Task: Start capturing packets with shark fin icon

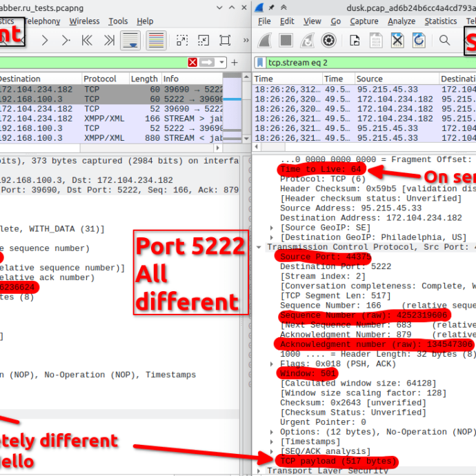Action: [264, 41]
